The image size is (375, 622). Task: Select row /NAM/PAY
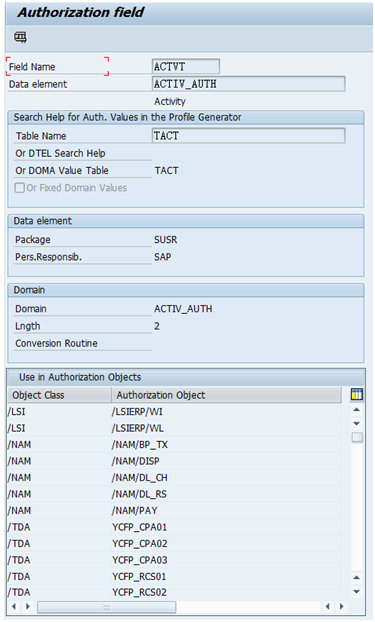point(174,511)
